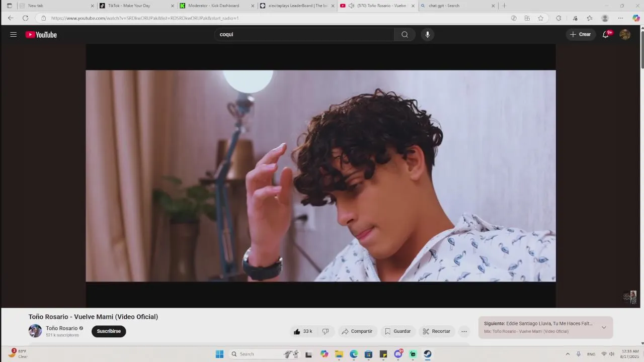The height and width of the screenshot is (362, 644).
Task: Open Edge settings and more menu
Action: click(x=620, y=18)
